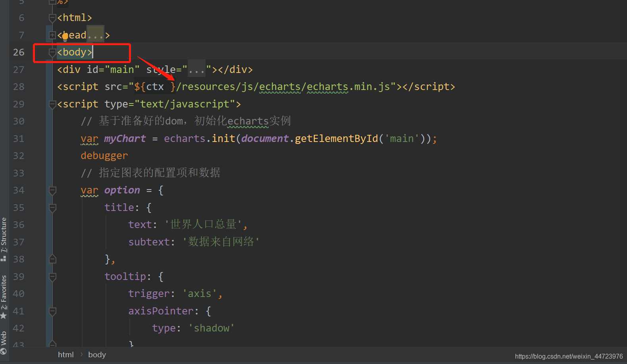Click the comment on line 30
Screen dimensions: 627x364
pos(186,121)
